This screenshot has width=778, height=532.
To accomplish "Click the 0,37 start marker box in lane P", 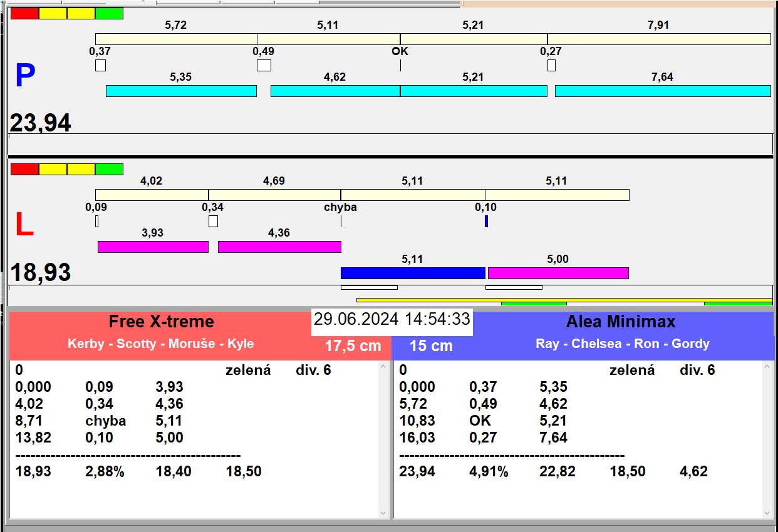I will click(100, 65).
